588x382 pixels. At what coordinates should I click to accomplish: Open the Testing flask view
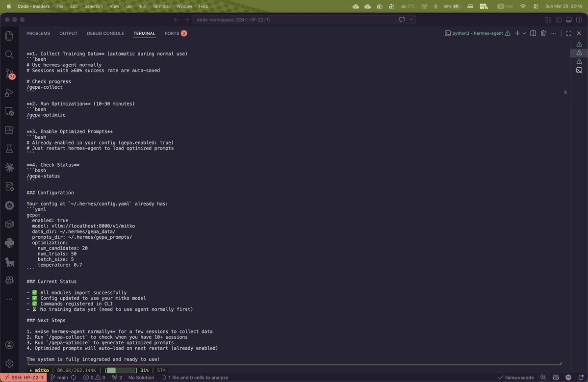tap(9, 149)
